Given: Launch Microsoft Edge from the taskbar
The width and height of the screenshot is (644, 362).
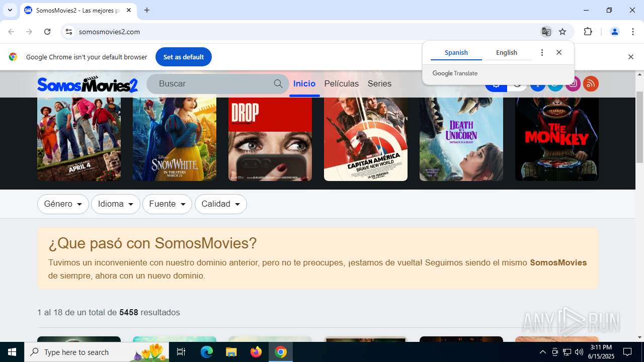Looking at the screenshot, I should point(207,352).
